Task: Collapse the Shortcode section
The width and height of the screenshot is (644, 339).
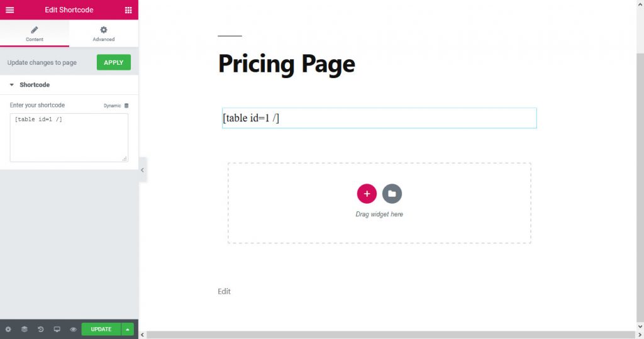Action: pos(12,85)
